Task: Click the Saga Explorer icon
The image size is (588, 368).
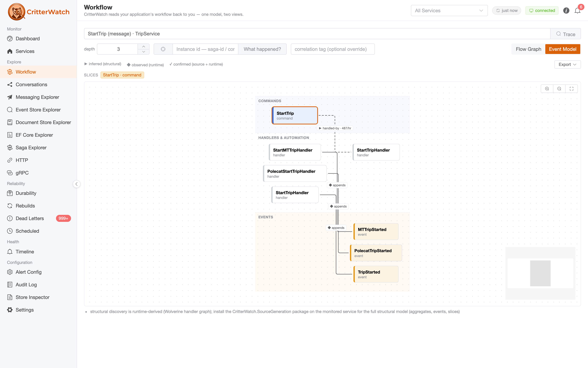Action: tap(10, 148)
